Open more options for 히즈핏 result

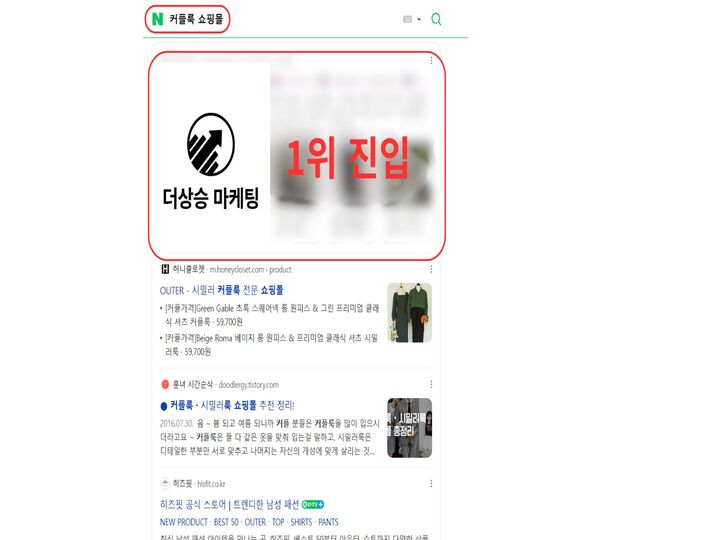(x=431, y=484)
